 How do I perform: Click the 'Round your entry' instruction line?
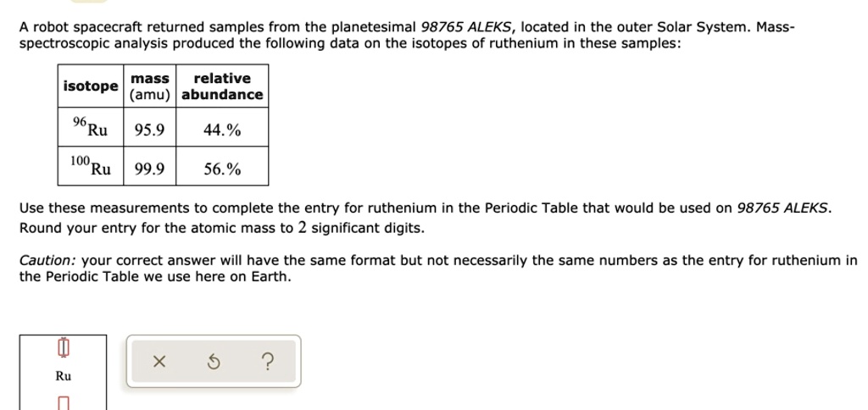pyautogui.click(x=222, y=228)
